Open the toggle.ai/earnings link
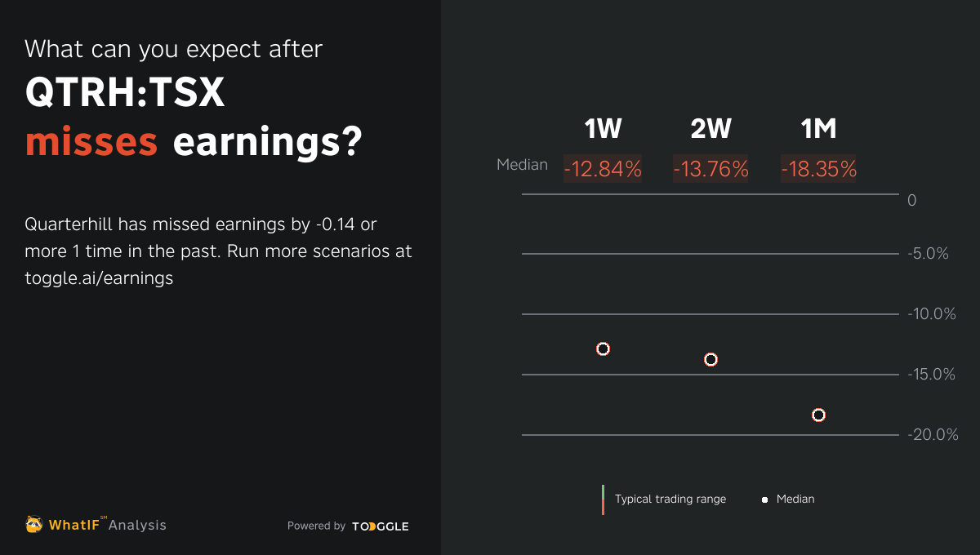This screenshot has height=555, width=980. click(99, 277)
